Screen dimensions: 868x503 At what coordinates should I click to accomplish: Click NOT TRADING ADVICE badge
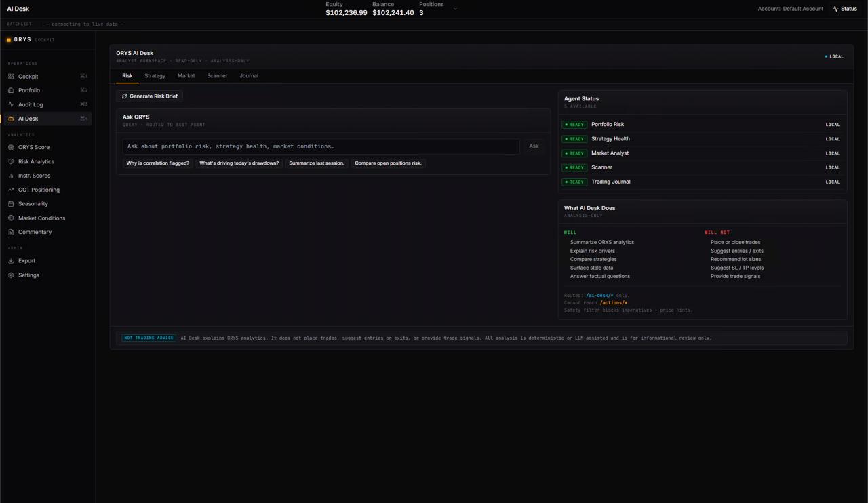[x=149, y=338]
